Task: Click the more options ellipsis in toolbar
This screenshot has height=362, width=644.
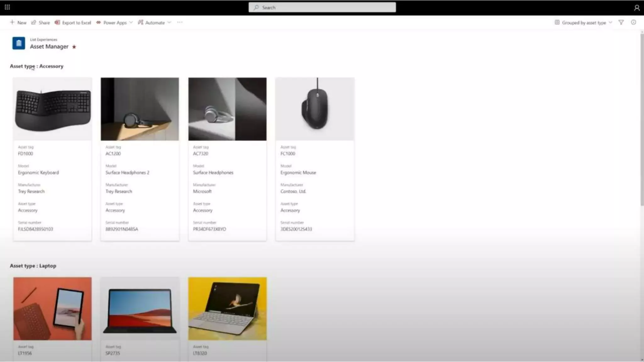Action: 180,22
